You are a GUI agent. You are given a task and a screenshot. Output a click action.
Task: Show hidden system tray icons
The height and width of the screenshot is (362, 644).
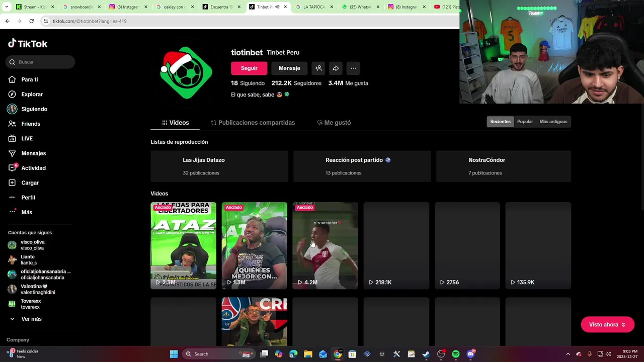coord(568,354)
